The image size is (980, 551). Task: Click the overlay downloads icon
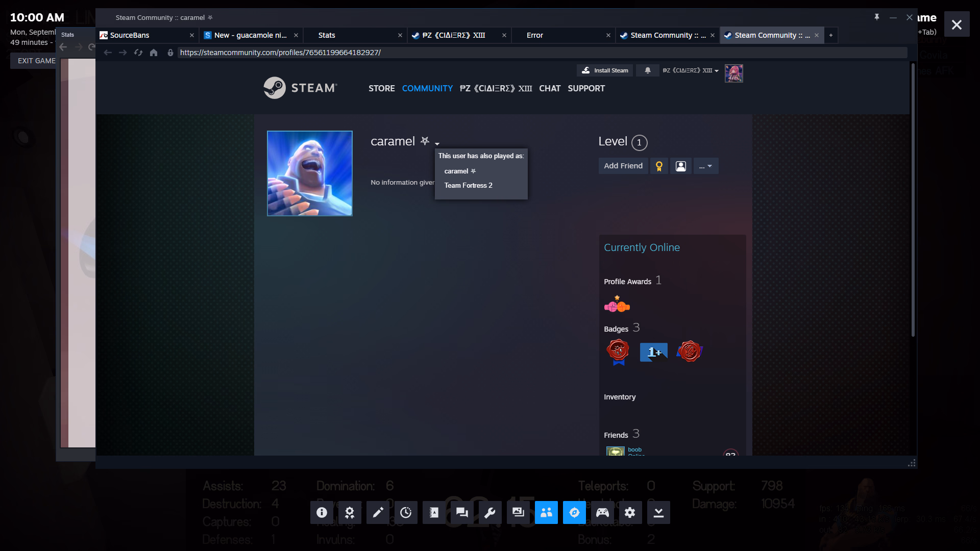click(x=658, y=512)
